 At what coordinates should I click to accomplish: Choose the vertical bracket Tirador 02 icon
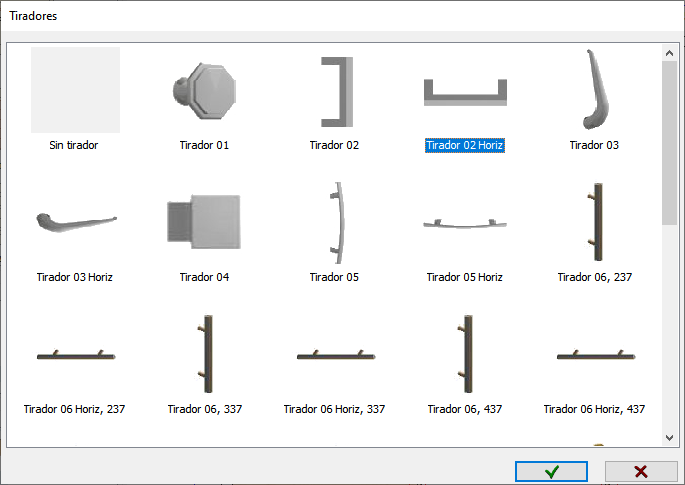click(337, 92)
